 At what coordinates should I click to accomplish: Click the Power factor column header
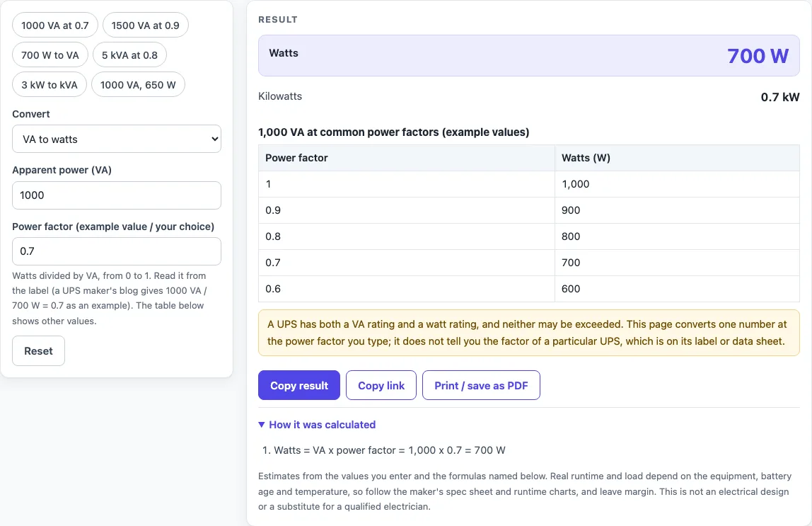click(407, 158)
